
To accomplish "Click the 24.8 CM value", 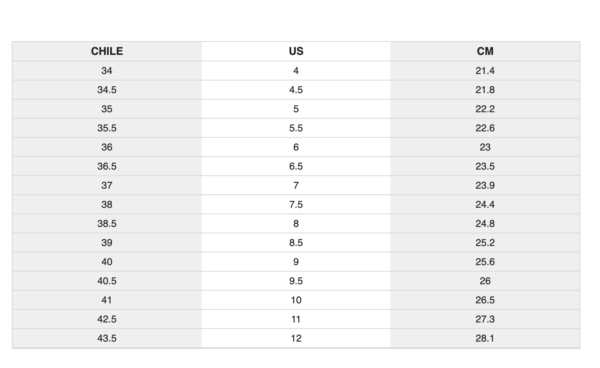I will click(x=485, y=224).
